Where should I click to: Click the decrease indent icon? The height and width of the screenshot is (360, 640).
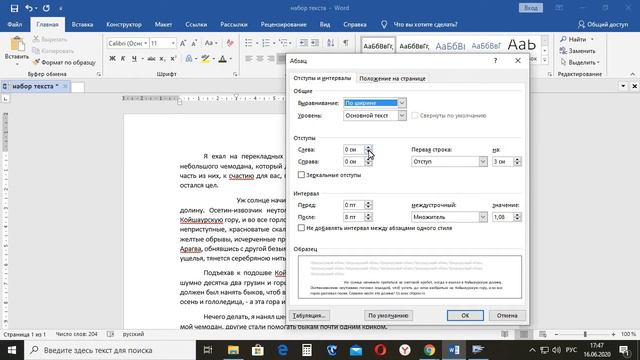303,43
